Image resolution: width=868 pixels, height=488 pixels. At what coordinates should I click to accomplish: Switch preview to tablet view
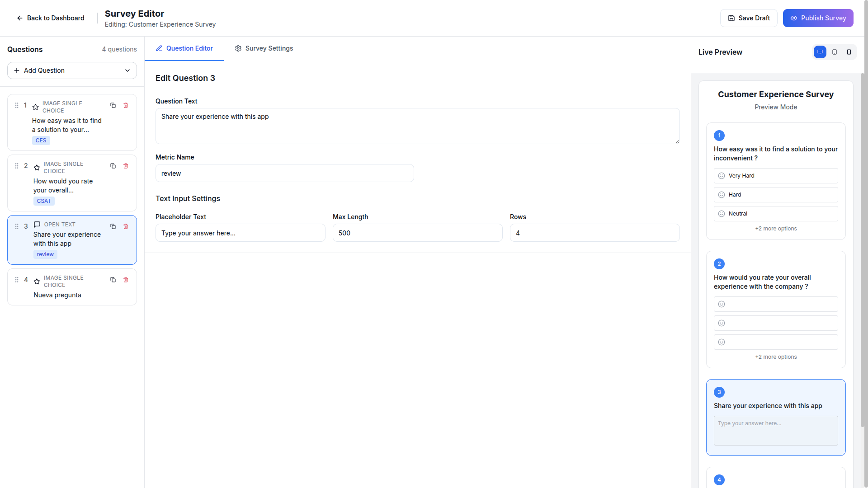pos(835,52)
